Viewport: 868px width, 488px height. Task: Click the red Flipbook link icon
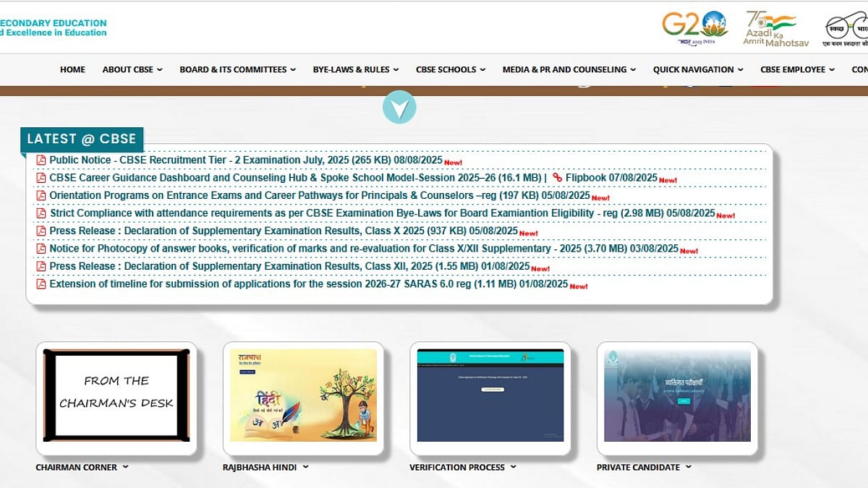[x=557, y=178]
